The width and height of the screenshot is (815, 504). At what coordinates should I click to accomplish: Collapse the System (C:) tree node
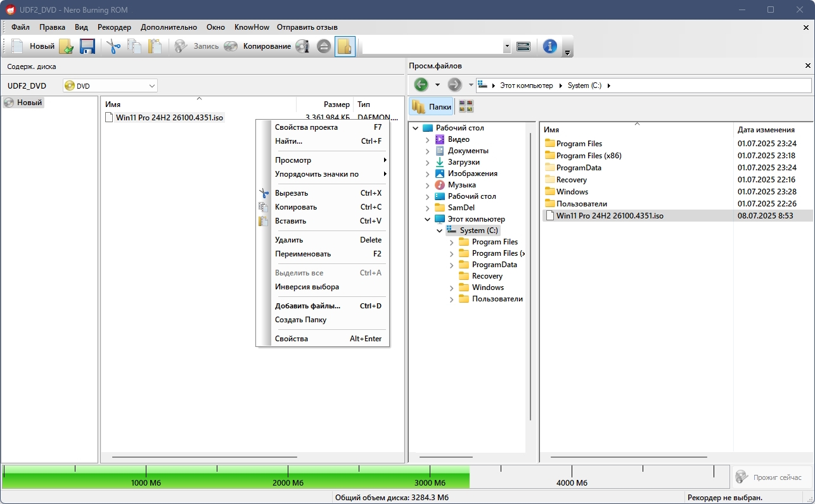tap(439, 230)
